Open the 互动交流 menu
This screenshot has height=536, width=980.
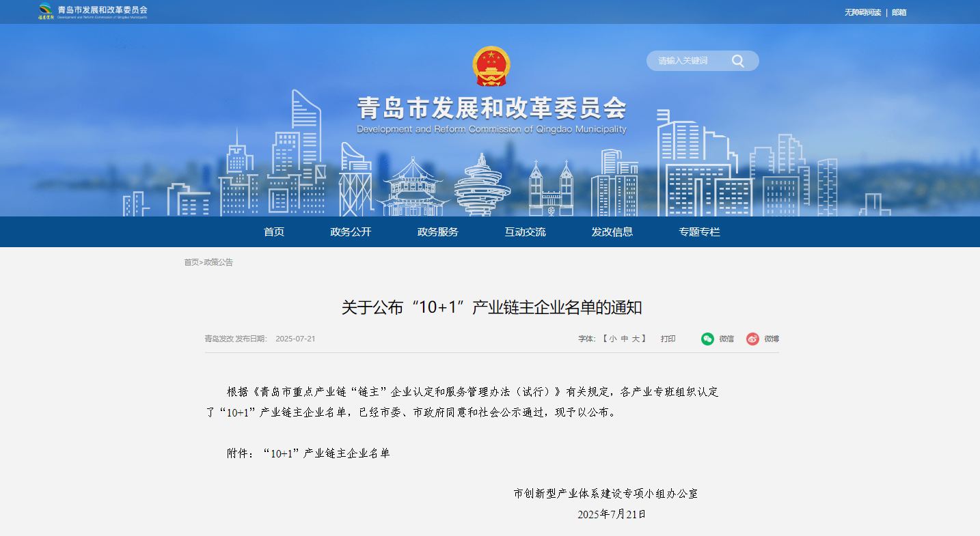point(525,231)
